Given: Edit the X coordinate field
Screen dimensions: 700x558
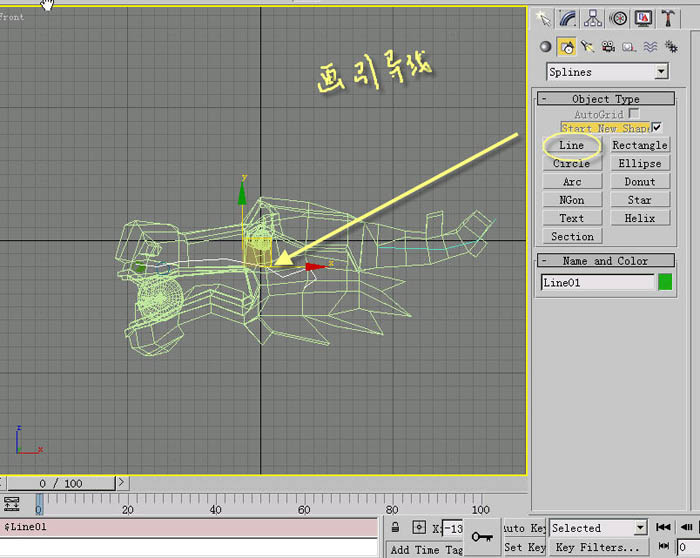Looking at the screenshot, I should [x=453, y=529].
